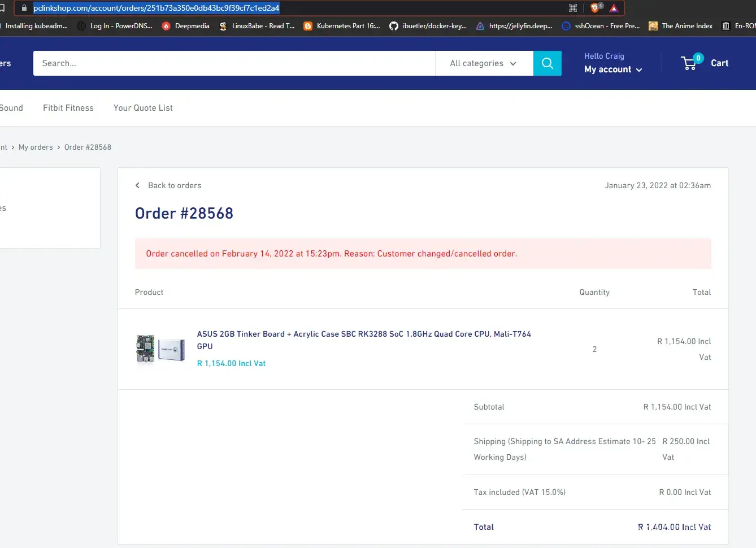Open Your Quote List menu item
Image resolution: width=756 pixels, height=548 pixels.
pyautogui.click(x=143, y=108)
